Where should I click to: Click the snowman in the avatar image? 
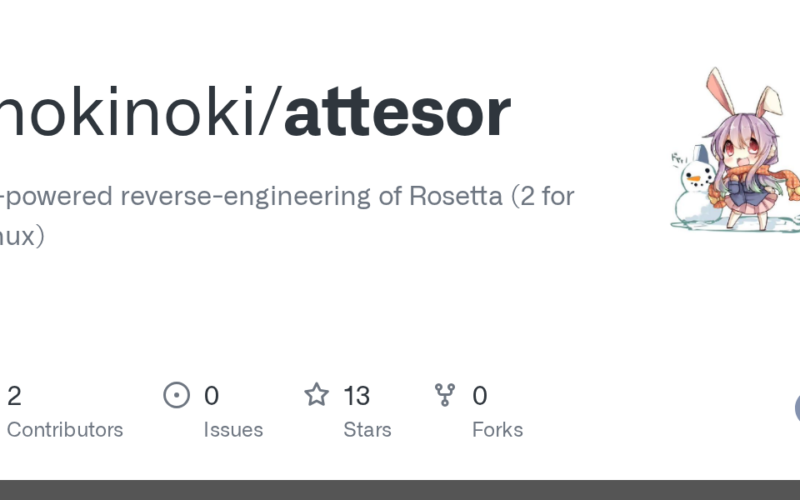tap(693, 188)
